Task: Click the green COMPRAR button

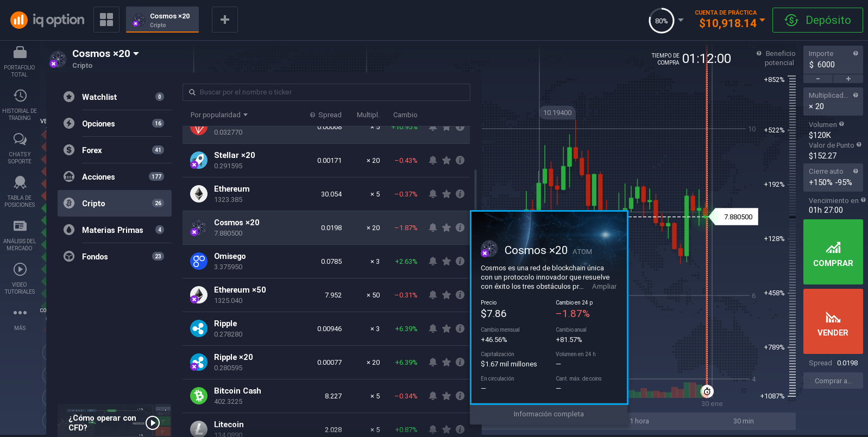Action: click(833, 252)
